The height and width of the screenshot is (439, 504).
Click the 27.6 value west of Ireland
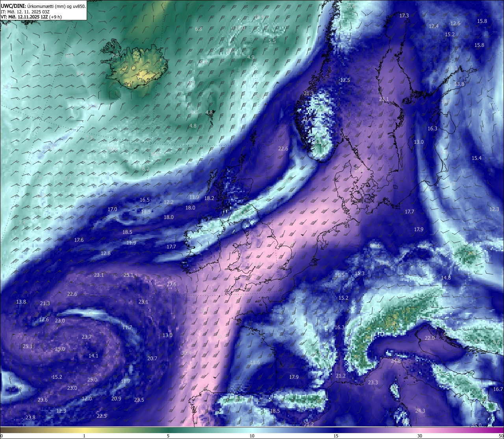171,284
